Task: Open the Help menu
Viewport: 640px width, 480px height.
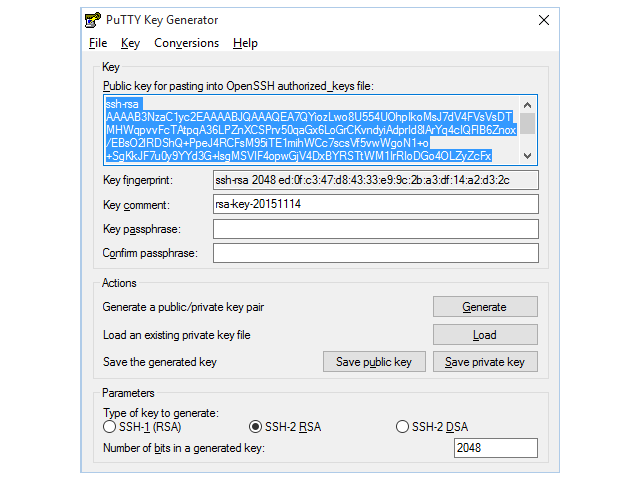Action: coord(245,43)
